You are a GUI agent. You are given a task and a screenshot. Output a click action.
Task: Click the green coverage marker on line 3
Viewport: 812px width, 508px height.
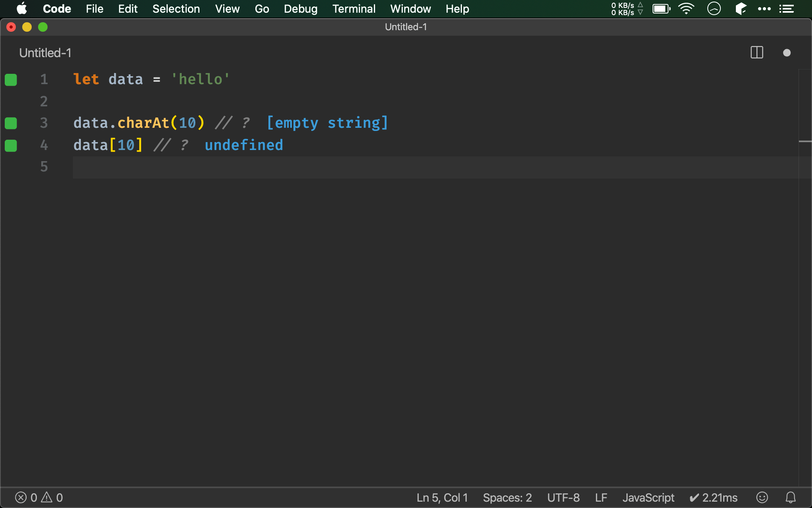coord(11,123)
